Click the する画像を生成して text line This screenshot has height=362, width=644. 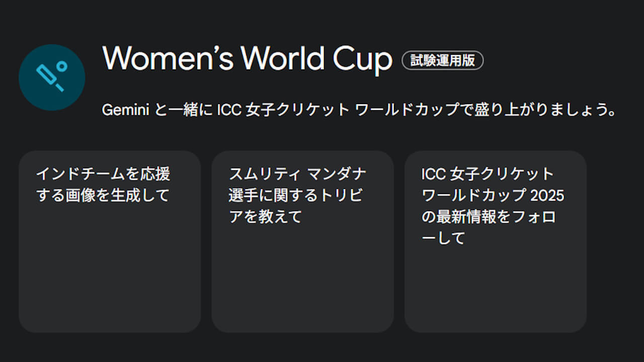tap(103, 195)
